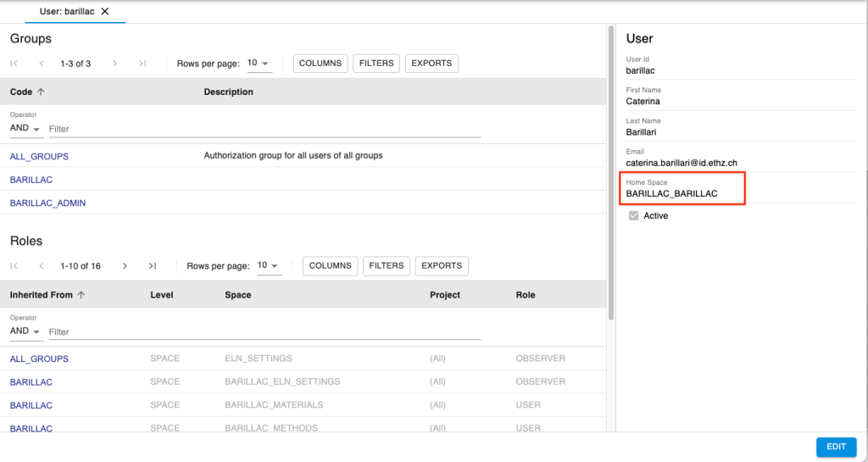
Task: Open BARILLAC link in BARILLAC_ELN_SETTINGS row
Action: [x=31, y=382]
